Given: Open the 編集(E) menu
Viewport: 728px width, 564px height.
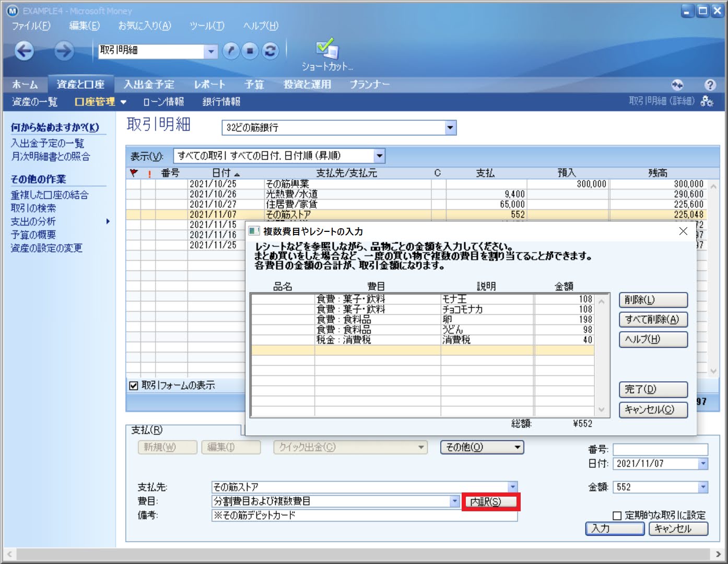Looking at the screenshot, I should [85, 26].
